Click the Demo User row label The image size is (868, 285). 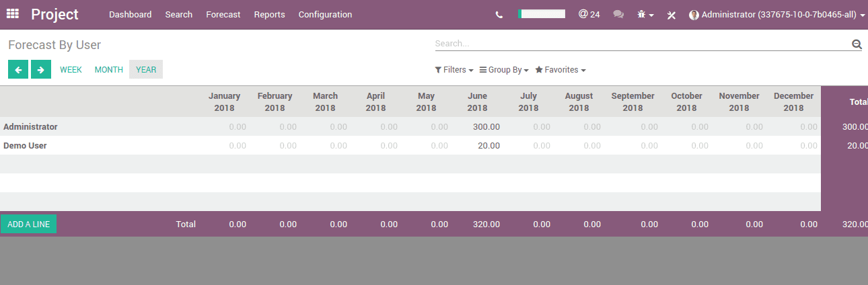(25, 145)
